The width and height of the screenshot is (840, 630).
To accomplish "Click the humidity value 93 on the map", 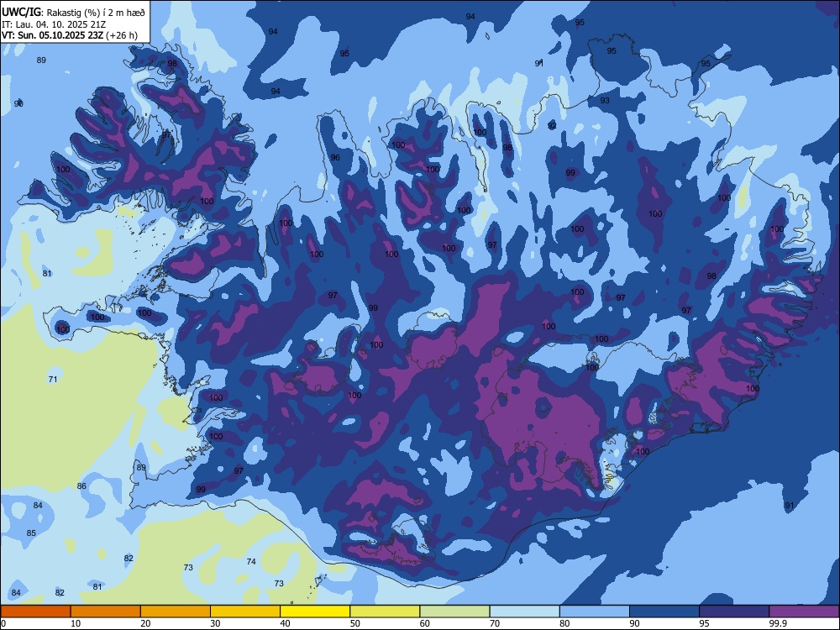I will [605, 101].
